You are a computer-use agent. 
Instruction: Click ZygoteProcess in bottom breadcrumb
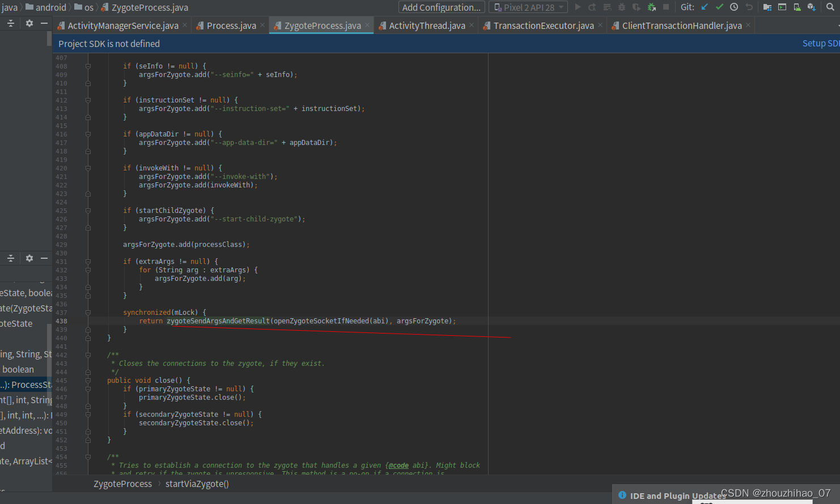click(122, 484)
